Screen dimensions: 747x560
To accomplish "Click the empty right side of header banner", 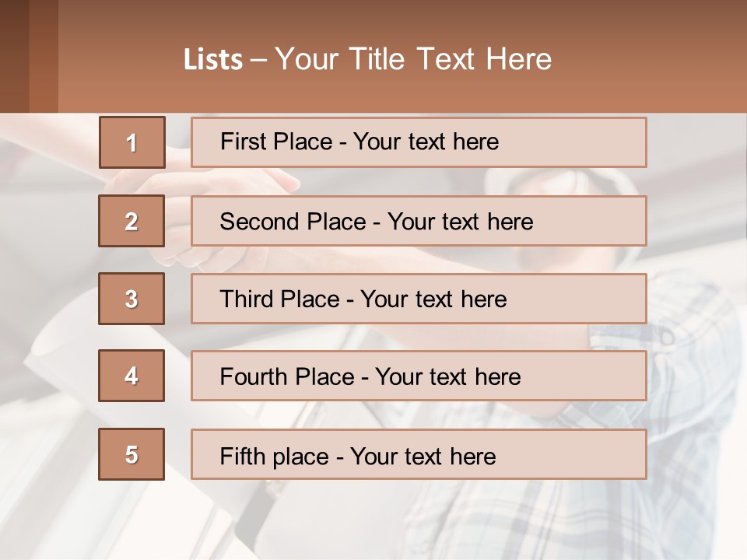I will [661, 58].
